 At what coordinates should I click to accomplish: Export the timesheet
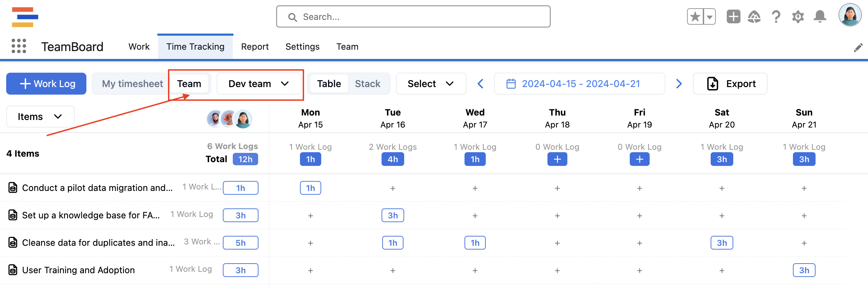click(x=730, y=84)
